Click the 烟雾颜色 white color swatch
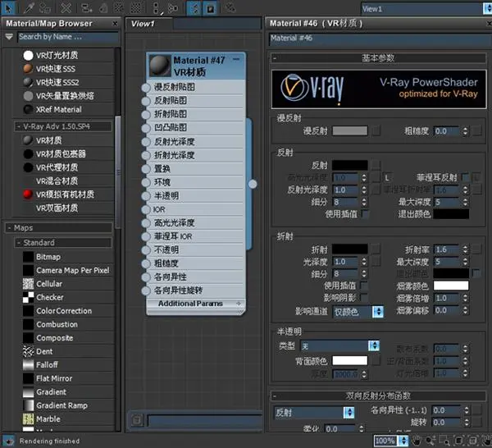Screen dimensions: 492x448 [x=451, y=286]
